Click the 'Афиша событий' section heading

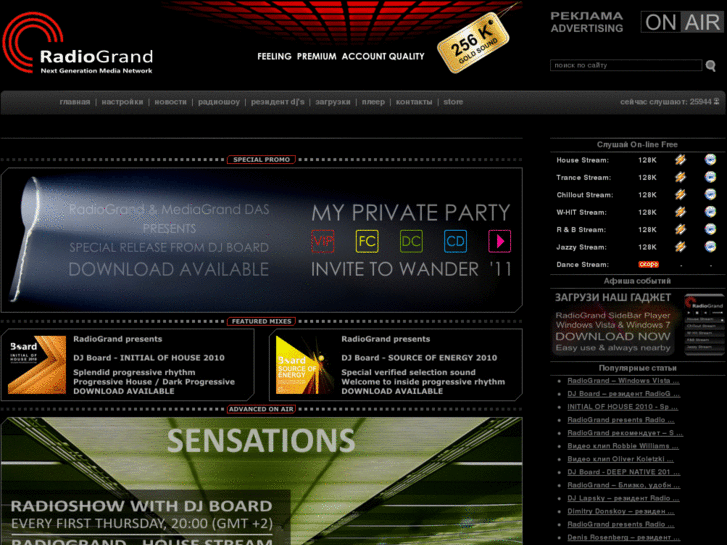coord(637,281)
